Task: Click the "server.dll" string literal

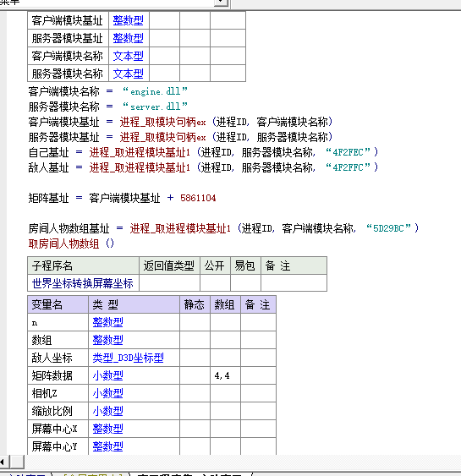Action: click(x=155, y=107)
